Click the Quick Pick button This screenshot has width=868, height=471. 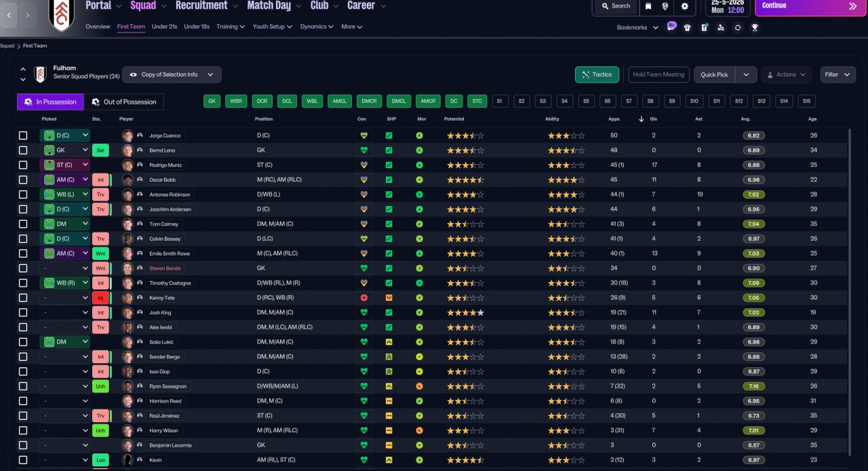(x=715, y=75)
